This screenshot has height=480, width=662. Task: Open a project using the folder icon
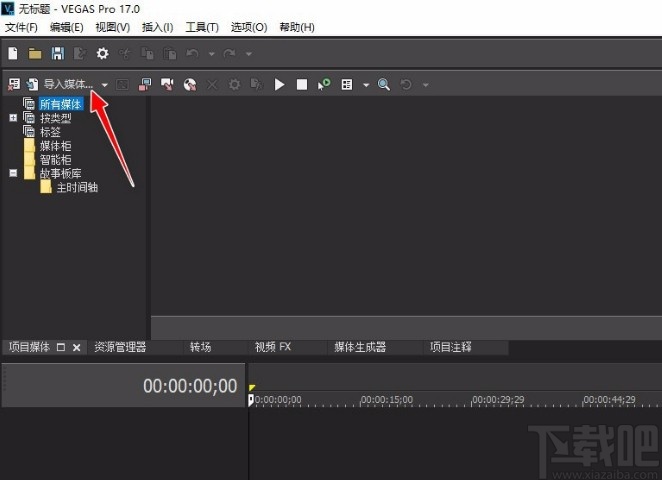point(35,54)
